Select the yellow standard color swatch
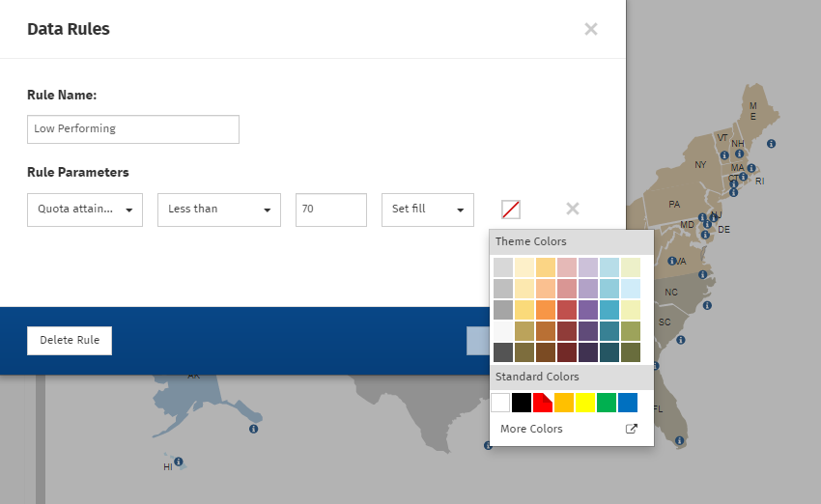 (585, 403)
